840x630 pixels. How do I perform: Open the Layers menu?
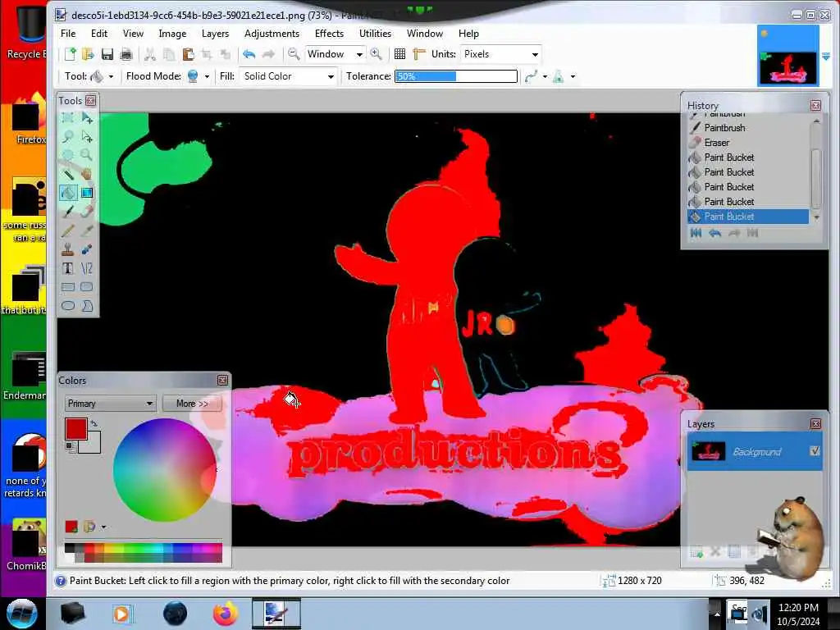[216, 33]
